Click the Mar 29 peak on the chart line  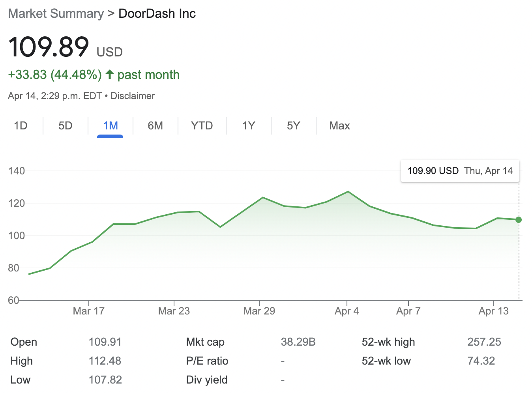click(x=263, y=197)
